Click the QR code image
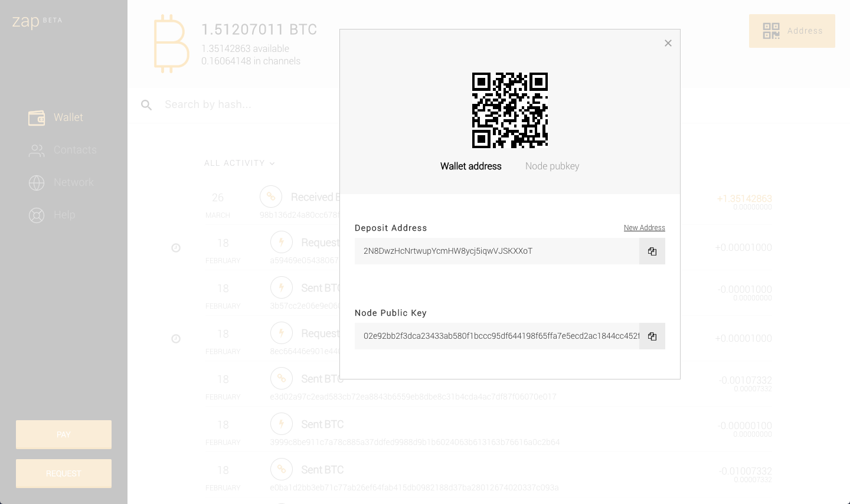Viewport: 850px width, 504px height. [x=510, y=110]
